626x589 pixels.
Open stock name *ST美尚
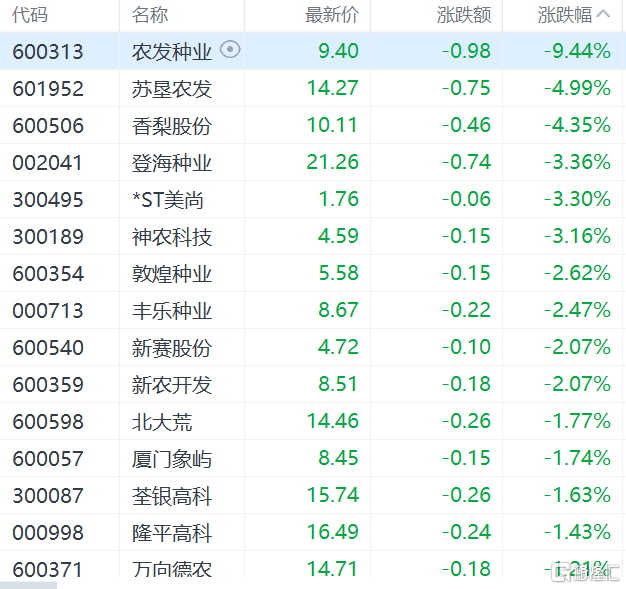tap(168, 200)
